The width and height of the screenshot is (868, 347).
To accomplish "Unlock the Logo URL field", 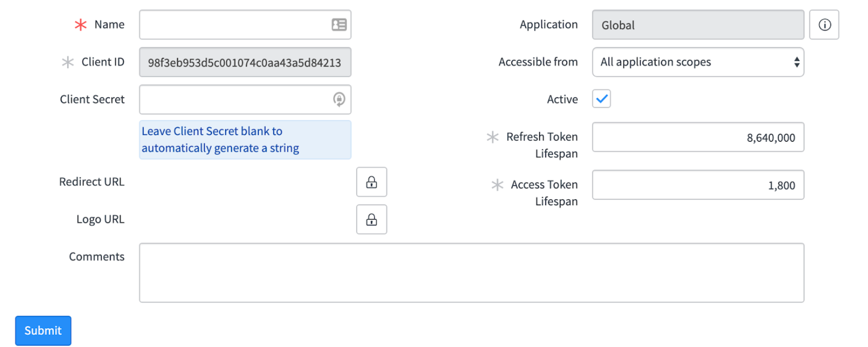I will click(371, 220).
